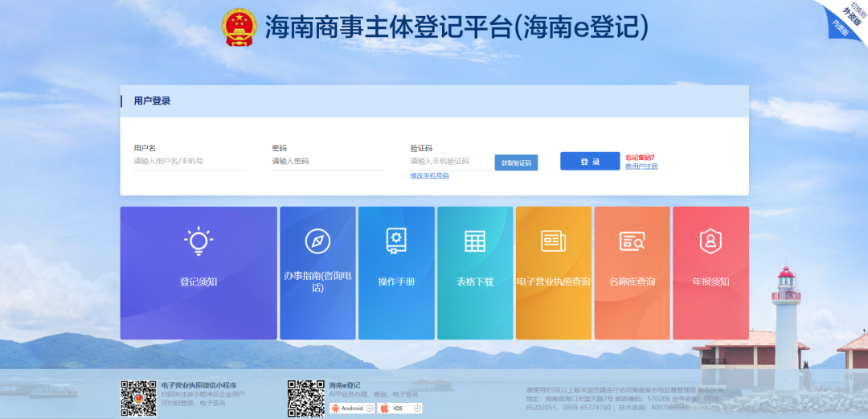Focus the 用户名 input field
Screen dimensions: 868x419
pos(190,162)
